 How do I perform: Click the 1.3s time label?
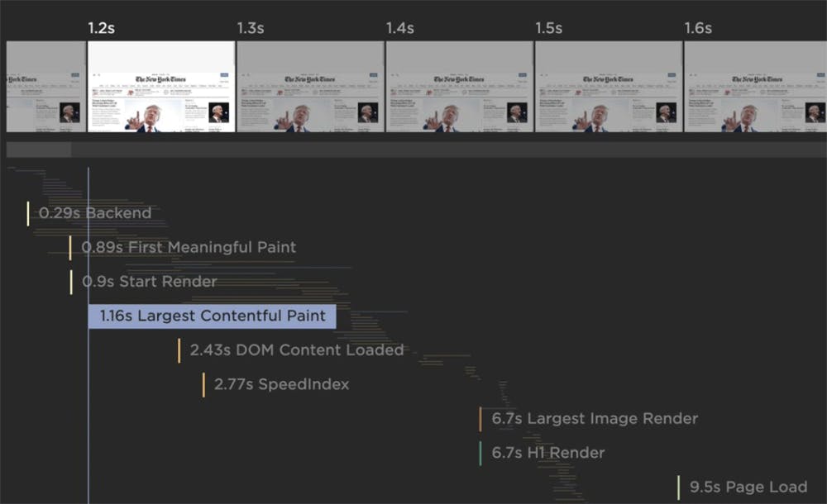(251, 28)
